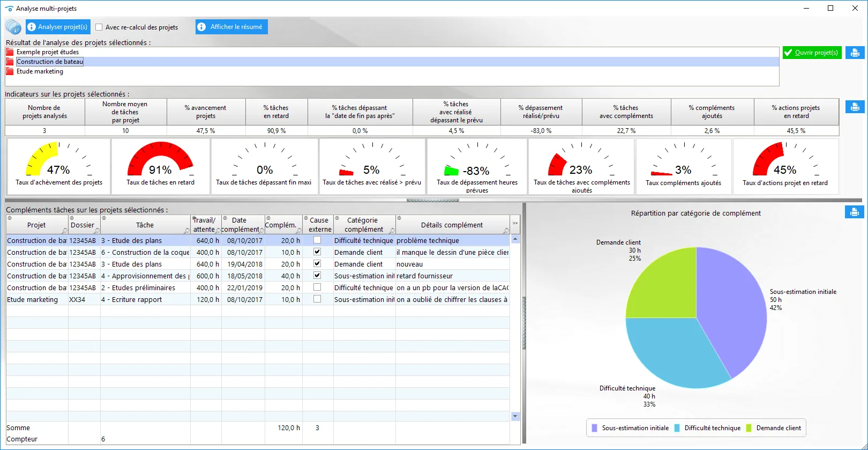Uncheck Cause externe for the 6 - Construction de la coque row
The image size is (868, 450).
[x=317, y=252]
